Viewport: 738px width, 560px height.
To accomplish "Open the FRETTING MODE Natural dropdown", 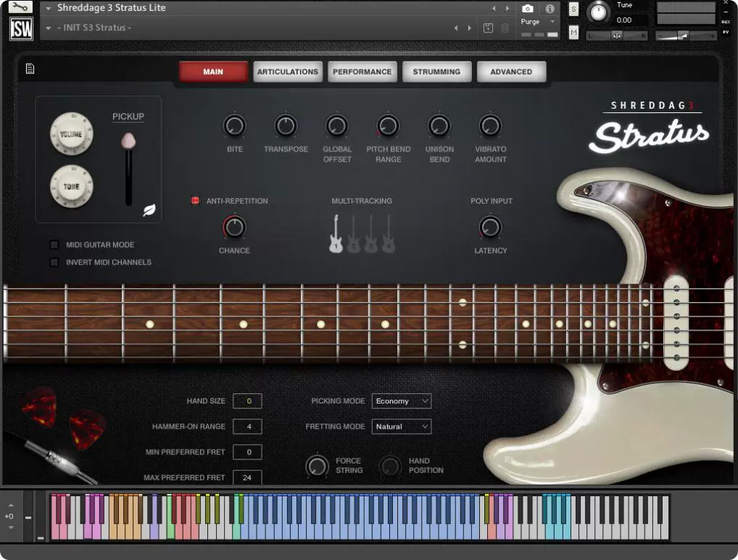I will 402,427.
